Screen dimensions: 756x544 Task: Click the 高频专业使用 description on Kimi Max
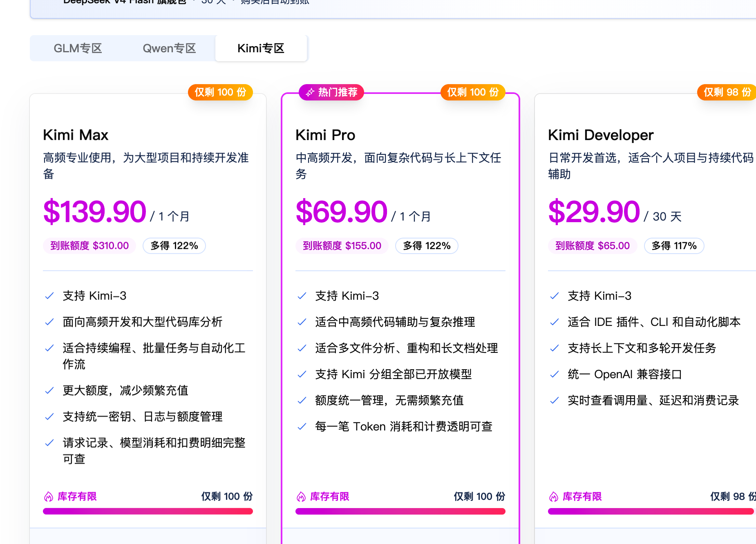tap(146, 166)
